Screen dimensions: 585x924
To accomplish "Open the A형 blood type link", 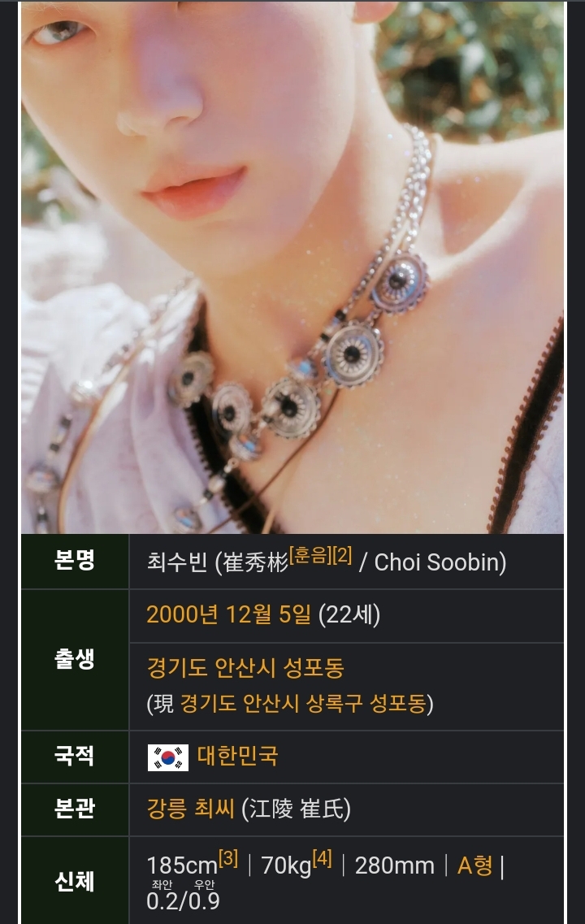I will coord(474,865).
